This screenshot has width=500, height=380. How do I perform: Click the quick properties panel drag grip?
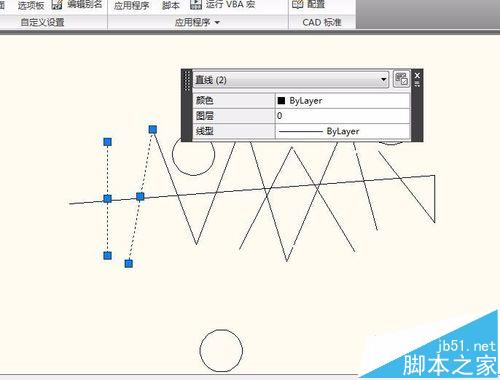[187, 80]
